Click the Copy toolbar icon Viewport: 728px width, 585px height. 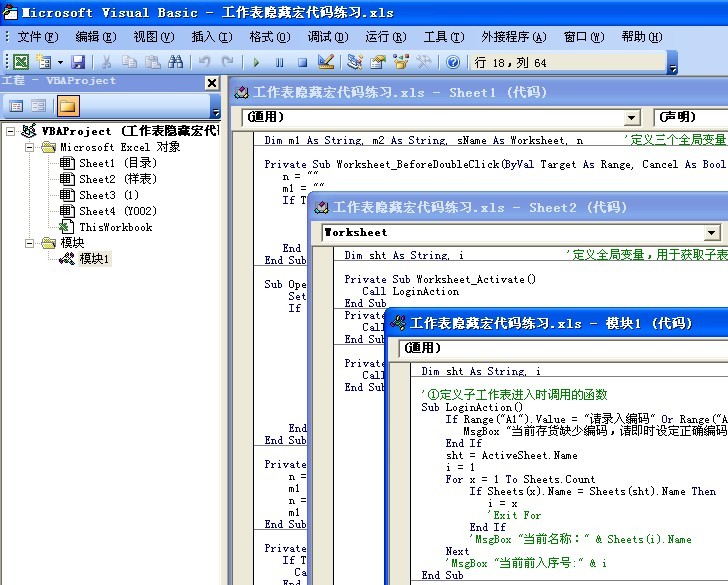[130, 62]
